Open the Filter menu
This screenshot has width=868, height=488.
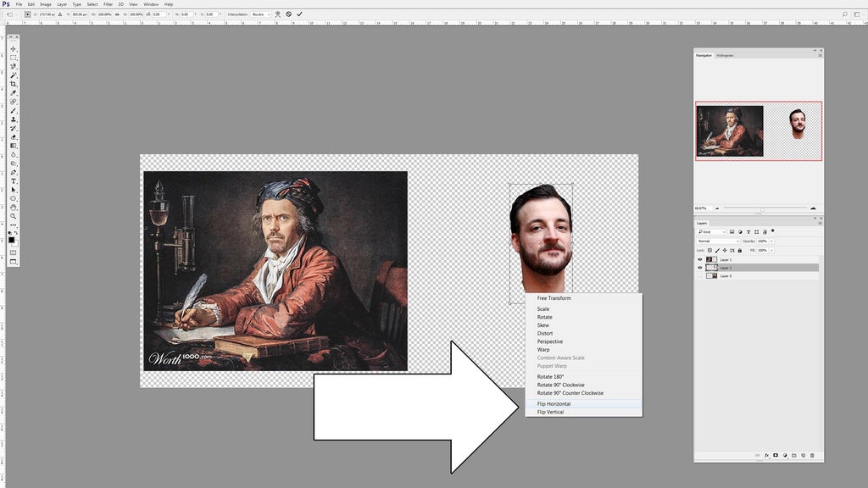tap(108, 4)
